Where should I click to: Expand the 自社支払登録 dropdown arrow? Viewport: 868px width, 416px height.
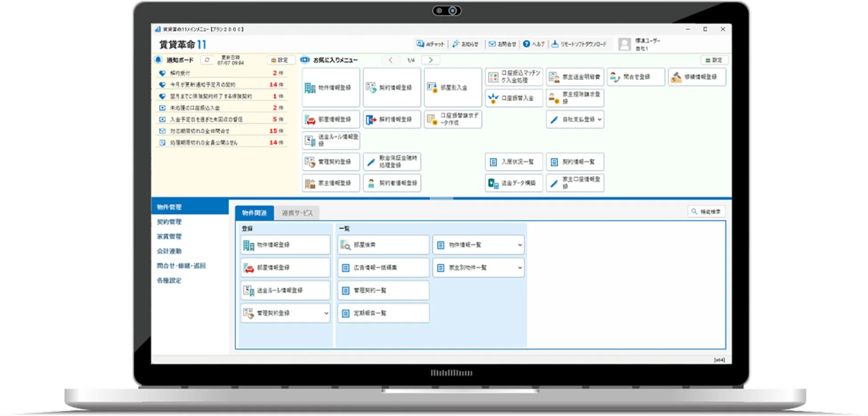click(600, 119)
